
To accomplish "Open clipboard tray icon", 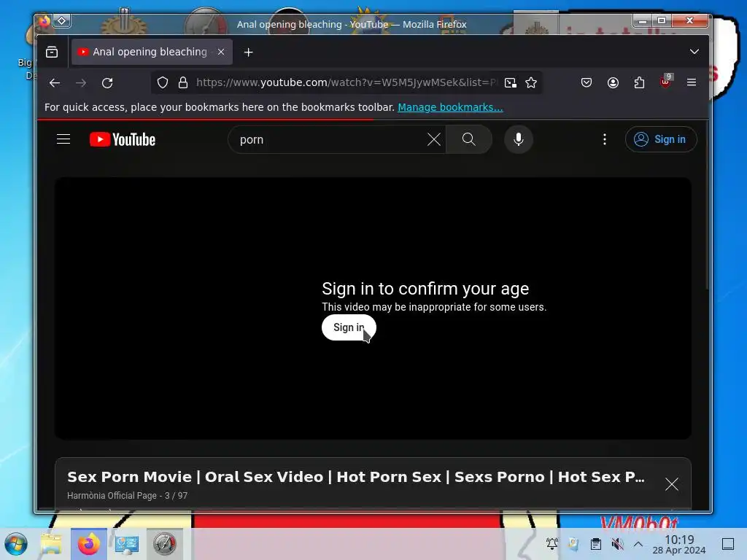I will coord(595,544).
